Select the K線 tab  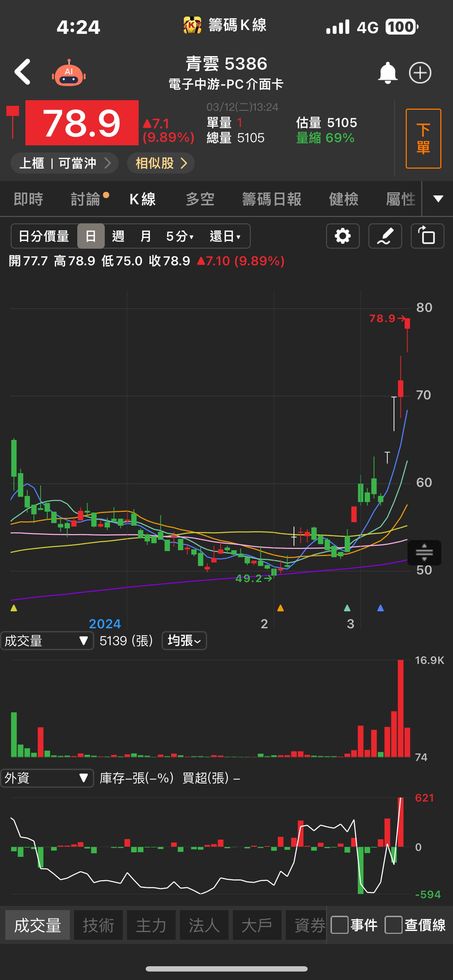coord(143,199)
